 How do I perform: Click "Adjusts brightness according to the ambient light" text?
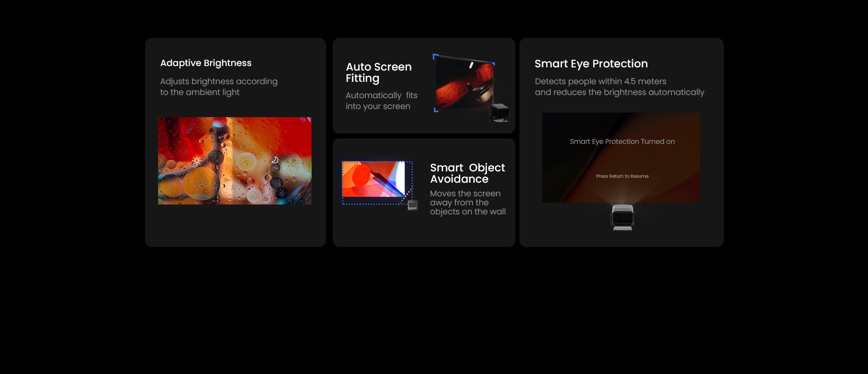coord(219,87)
